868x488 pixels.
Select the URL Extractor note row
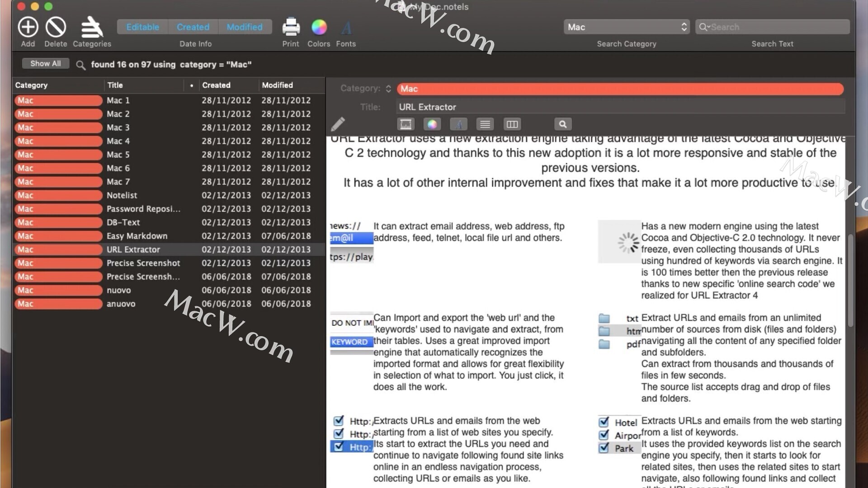point(169,249)
